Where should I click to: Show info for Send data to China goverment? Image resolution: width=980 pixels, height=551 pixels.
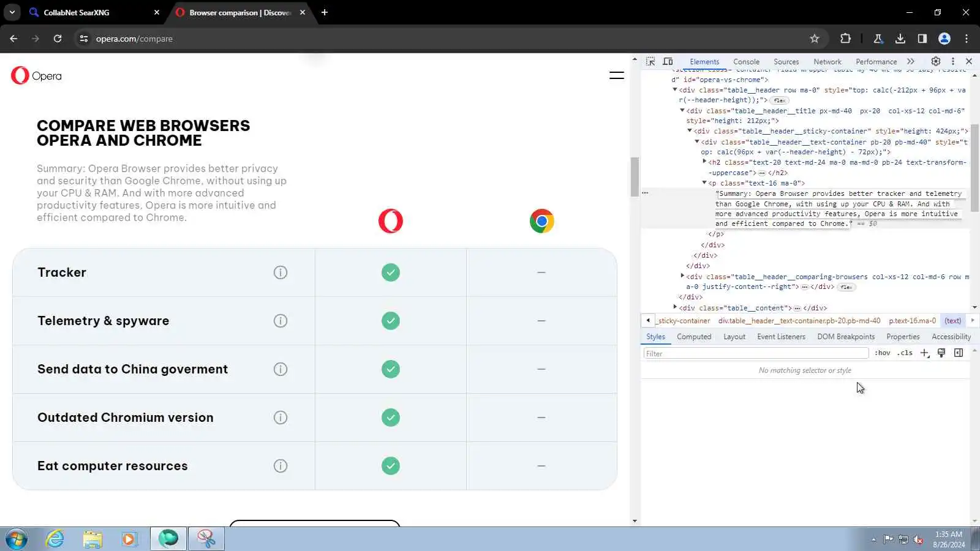pyautogui.click(x=281, y=369)
